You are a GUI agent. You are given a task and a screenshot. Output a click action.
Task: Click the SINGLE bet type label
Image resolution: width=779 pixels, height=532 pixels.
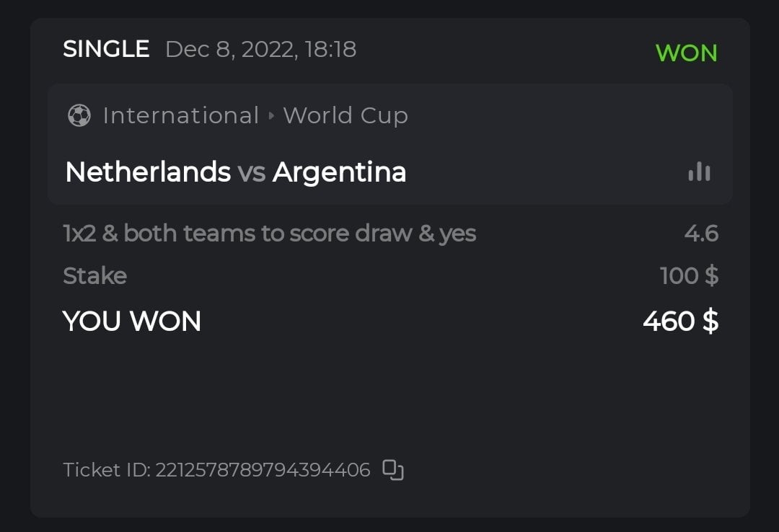pos(106,49)
